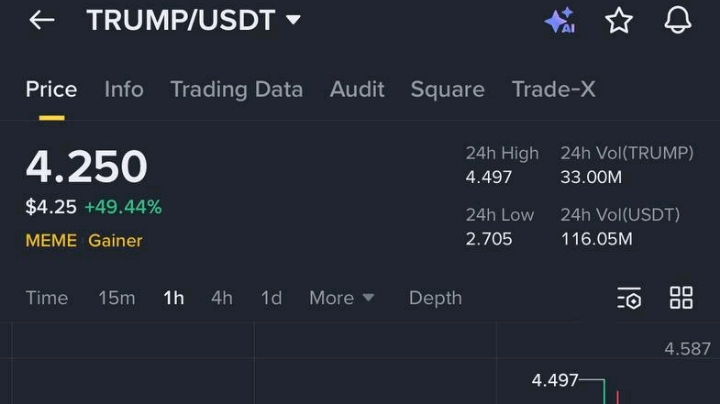Open the Trade-X tab
720x404 pixels.
(553, 89)
